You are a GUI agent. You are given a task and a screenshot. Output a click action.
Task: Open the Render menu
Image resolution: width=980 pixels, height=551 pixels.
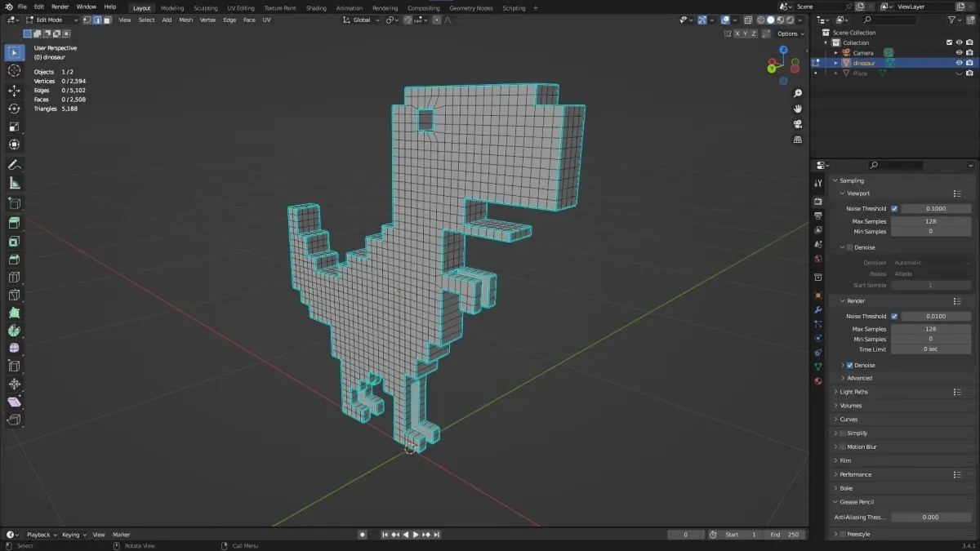click(x=60, y=7)
